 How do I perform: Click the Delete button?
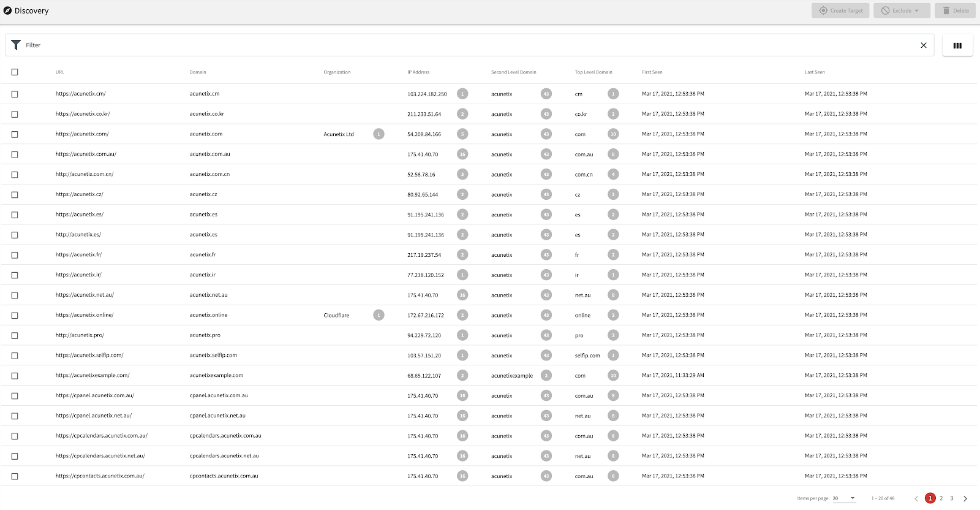point(956,10)
